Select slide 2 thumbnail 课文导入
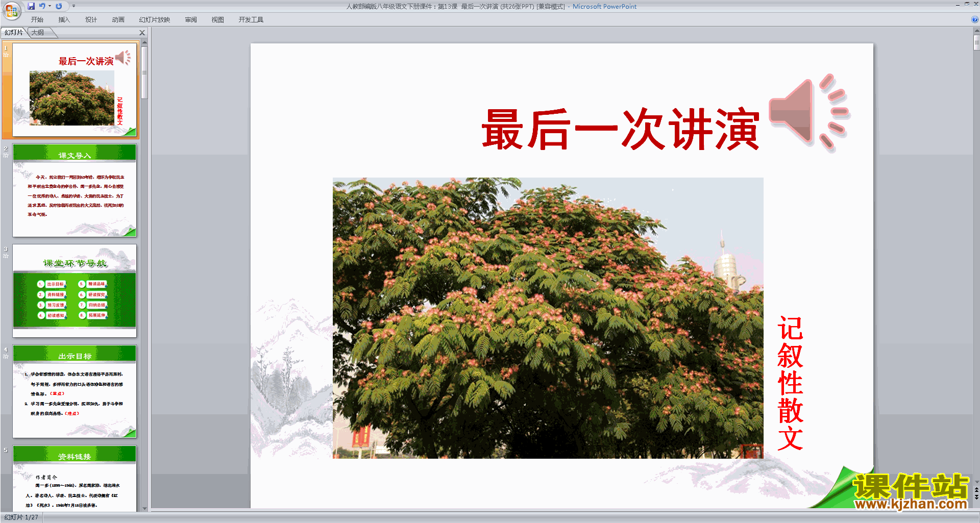Screen dimensions: 980x523 point(75,190)
